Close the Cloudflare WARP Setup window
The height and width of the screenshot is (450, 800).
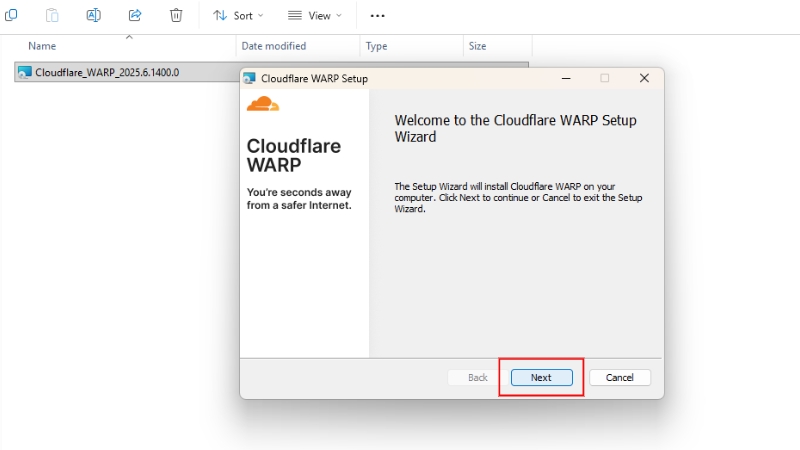pos(644,78)
